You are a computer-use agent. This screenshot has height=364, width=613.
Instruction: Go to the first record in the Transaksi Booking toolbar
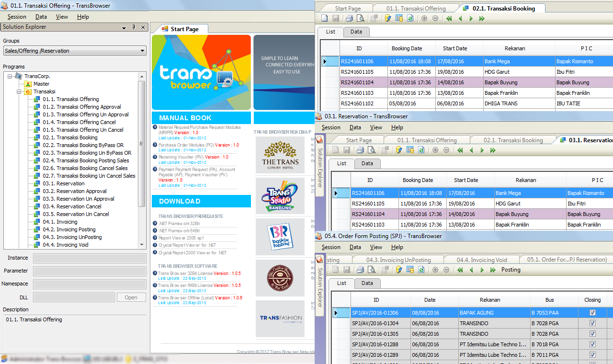(449, 19)
